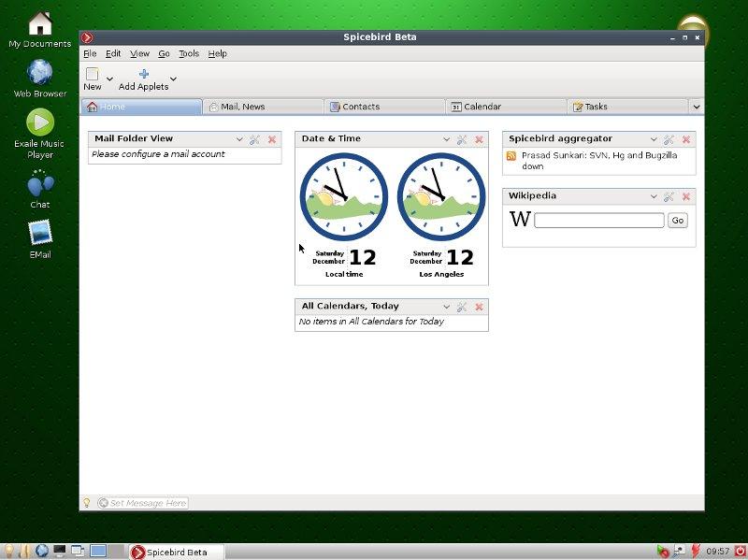Remove the All Calendars, Today applet

pos(479,307)
